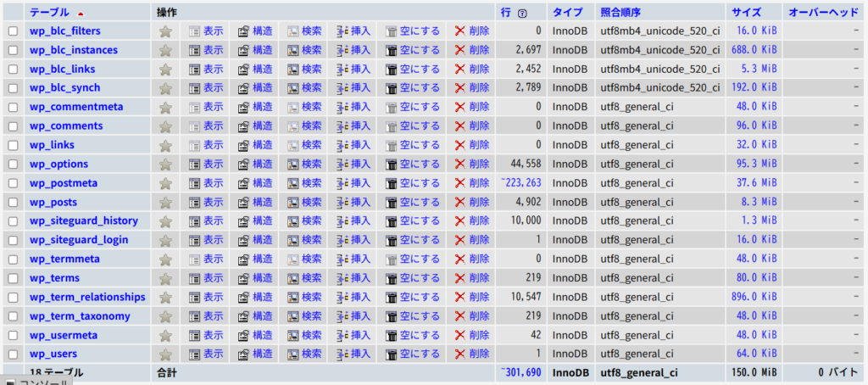Click the structure icon for wp_options
Screen dimensions: 868x385
(243, 165)
